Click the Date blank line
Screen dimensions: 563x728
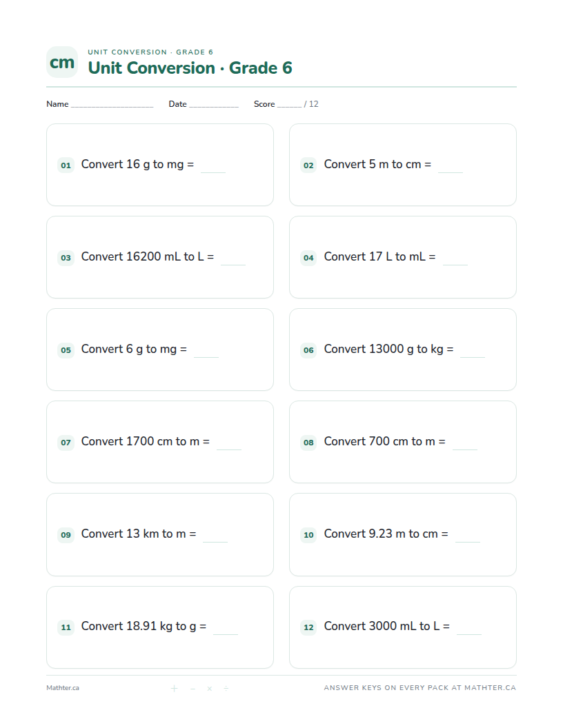214,105
